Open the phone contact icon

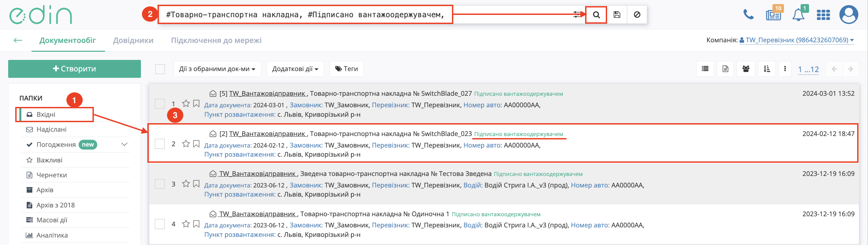[748, 15]
